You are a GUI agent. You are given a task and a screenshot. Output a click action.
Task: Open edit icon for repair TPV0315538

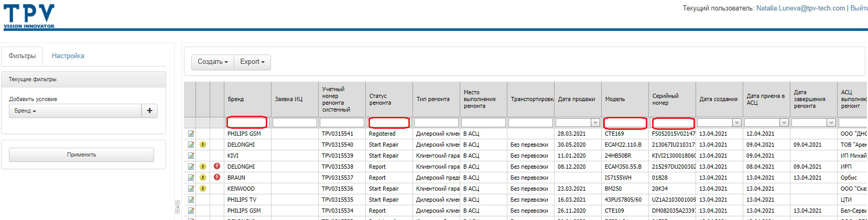click(191, 167)
